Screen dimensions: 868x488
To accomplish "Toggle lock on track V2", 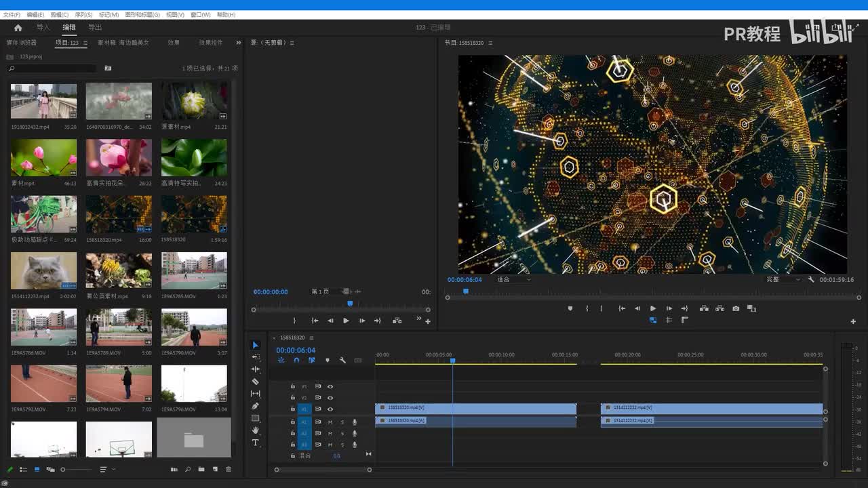I will 293,398.
